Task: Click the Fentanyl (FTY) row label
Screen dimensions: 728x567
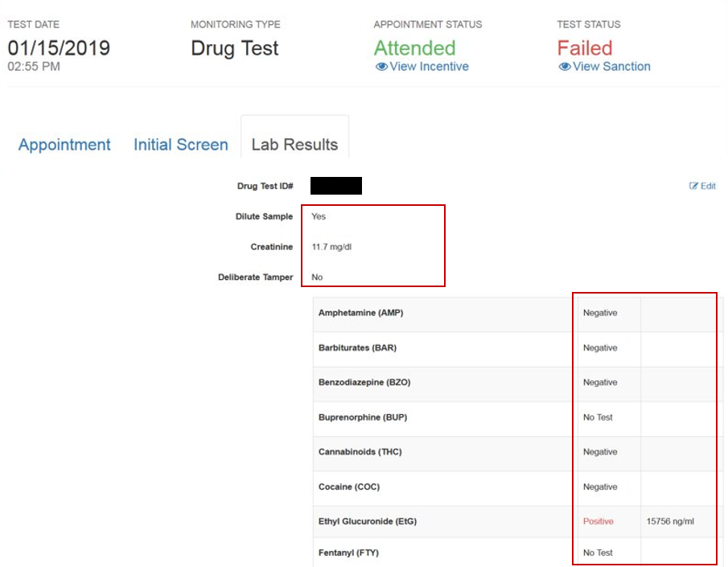Action: [x=348, y=553]
